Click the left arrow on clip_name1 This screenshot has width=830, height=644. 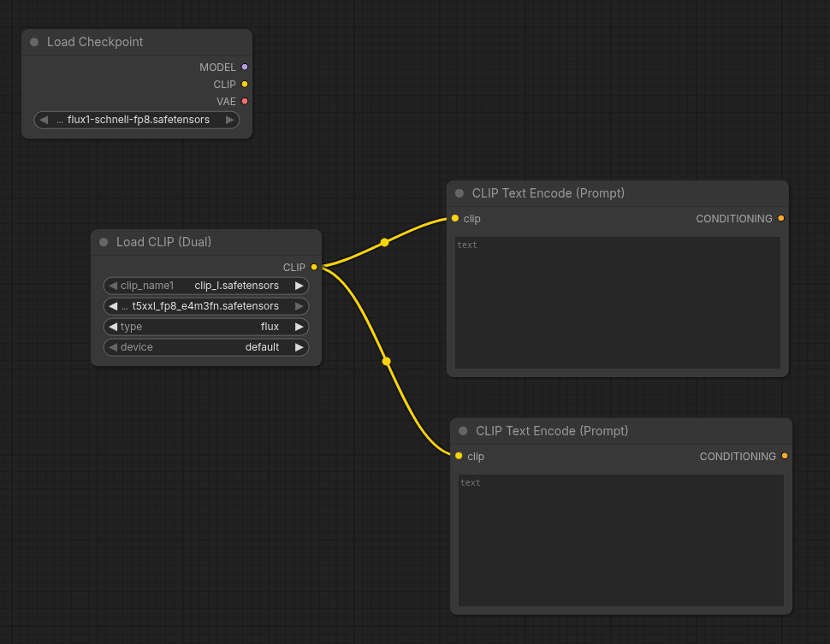coord(113,286)
